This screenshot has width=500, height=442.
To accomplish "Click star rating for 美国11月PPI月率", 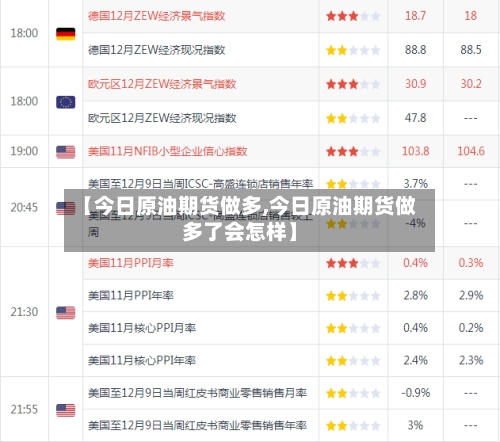I will point(353,263).
